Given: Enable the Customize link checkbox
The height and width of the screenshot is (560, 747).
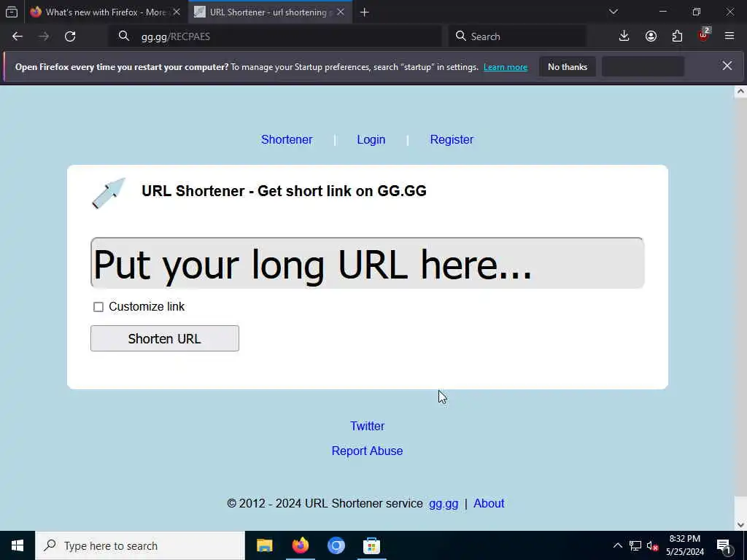Looking at the screenshot, I should click(98, 307).
